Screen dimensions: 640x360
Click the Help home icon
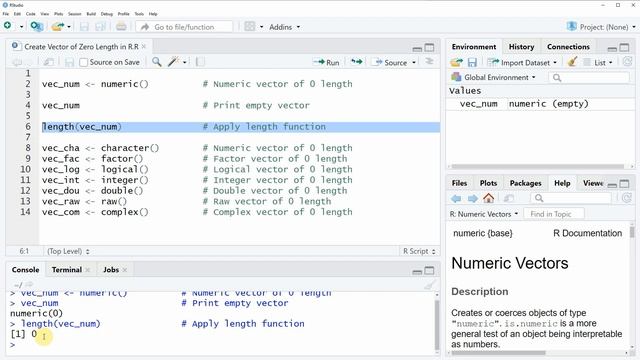pos(489,198)
